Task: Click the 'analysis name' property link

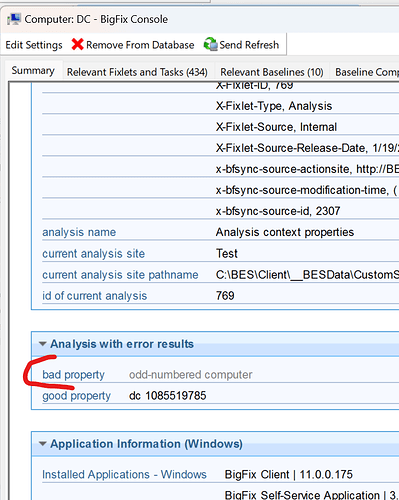Action: point(79,232)
